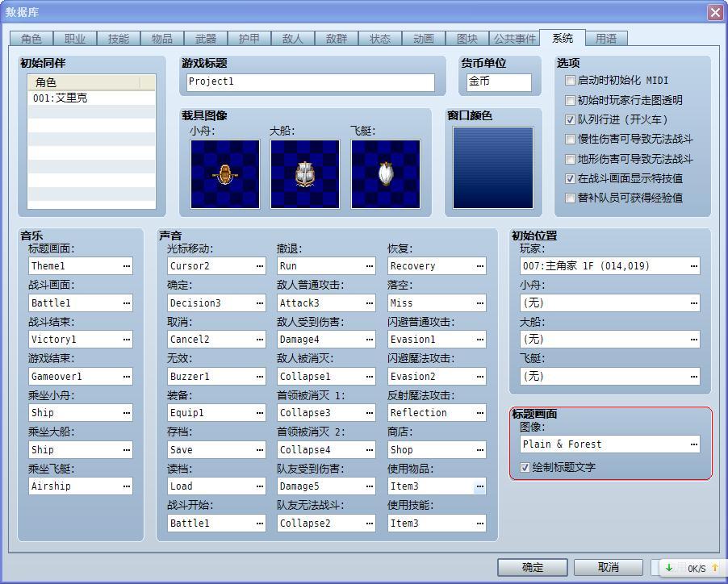The image size is (728, 584).
Task: Open Collapse1 sound selection ellipsis
Action: coord(369,377)
